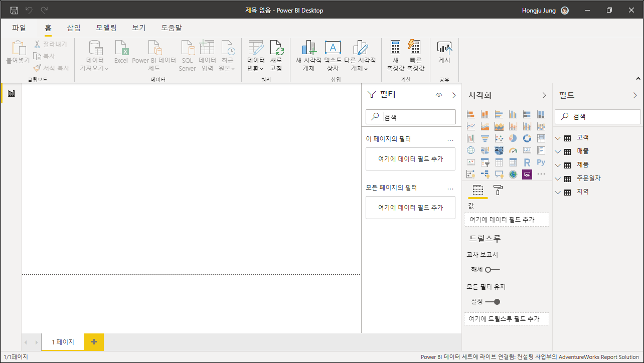Image resolution: width=644 pixels, height=363 pixels.
Task: Select the purple PowerApps visual
Action: pyautogui.click(x=527, y=174)
